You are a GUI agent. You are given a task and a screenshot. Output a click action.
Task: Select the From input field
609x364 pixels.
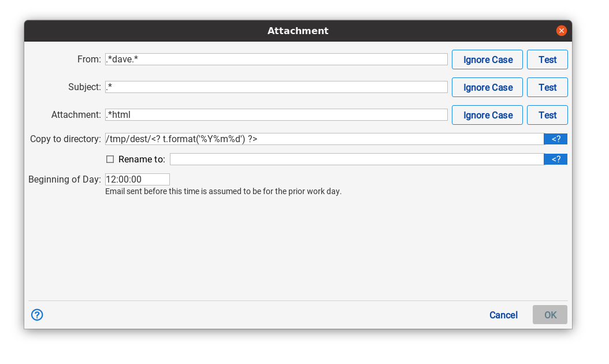tap(276, 59)
